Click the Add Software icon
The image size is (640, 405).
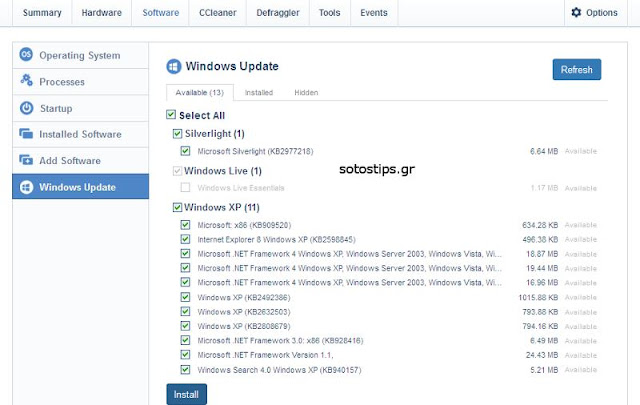[26, 160]
